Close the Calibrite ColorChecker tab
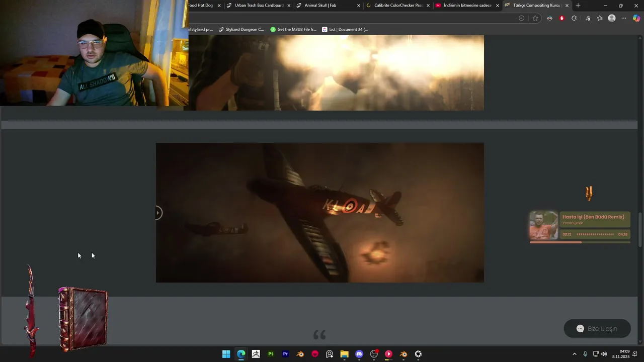The image size is (644, 362). 428,6
